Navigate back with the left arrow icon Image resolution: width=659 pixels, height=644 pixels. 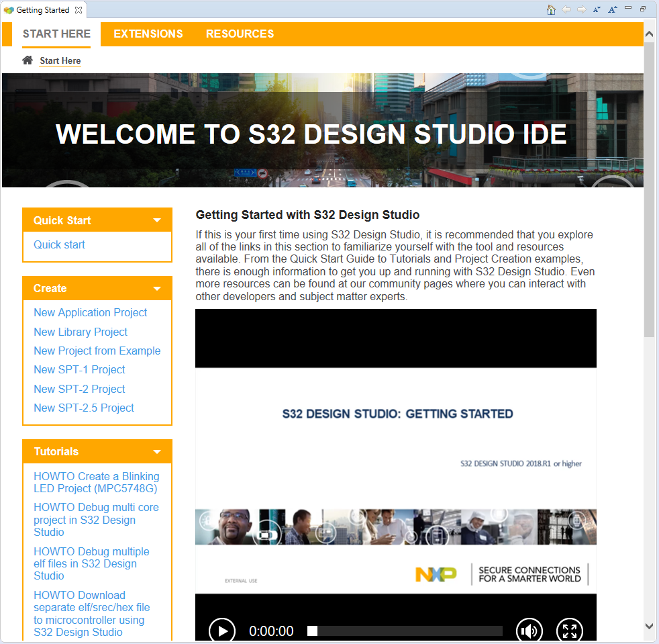(x=566, y=9)
